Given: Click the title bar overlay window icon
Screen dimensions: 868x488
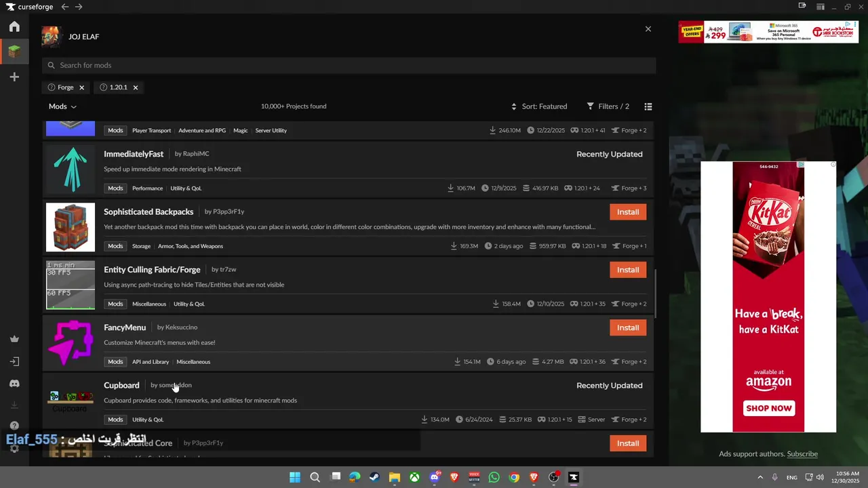Looking at the screenshot, I should 802,7.
